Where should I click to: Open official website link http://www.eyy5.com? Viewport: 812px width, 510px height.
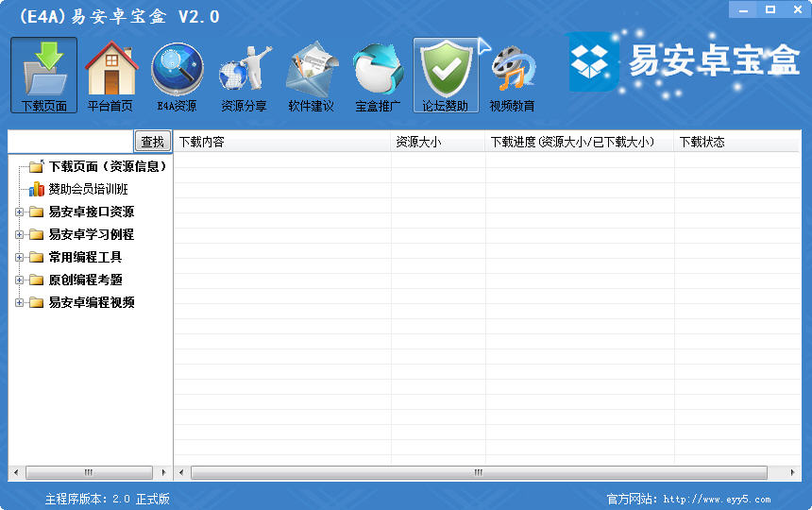point(717,499)
